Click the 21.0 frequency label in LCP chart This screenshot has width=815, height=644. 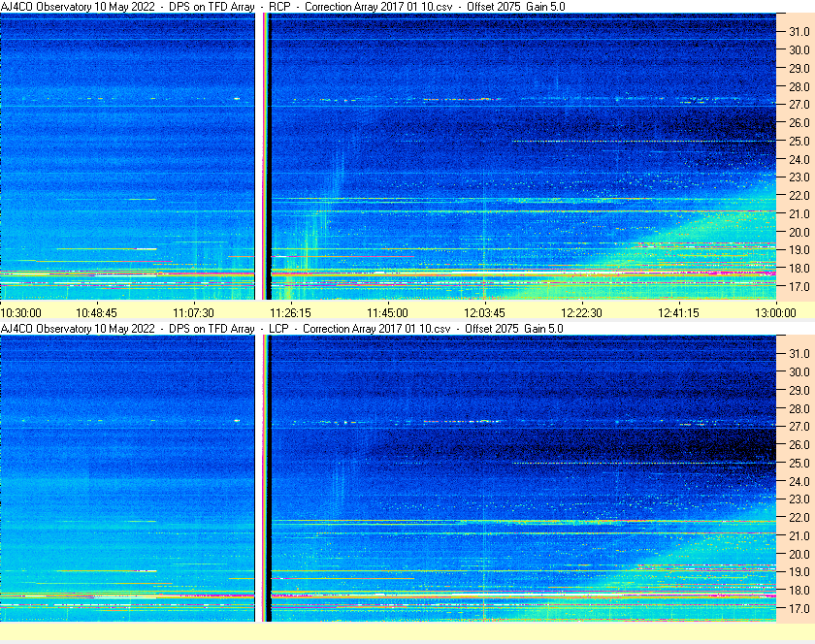pos(799,535)
